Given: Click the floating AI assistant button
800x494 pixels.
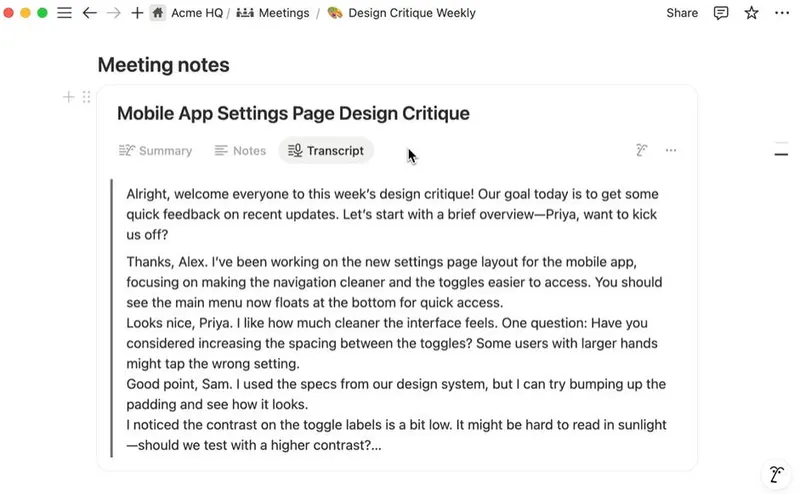Looking at the screenshot, I should click(x=776, y=473).
